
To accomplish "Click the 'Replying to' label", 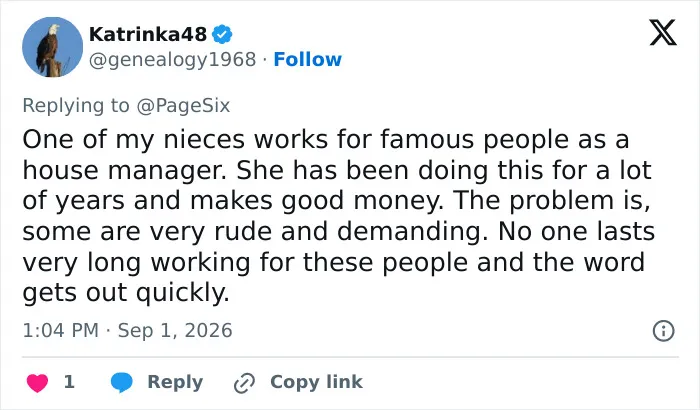I will coord(76,106).
